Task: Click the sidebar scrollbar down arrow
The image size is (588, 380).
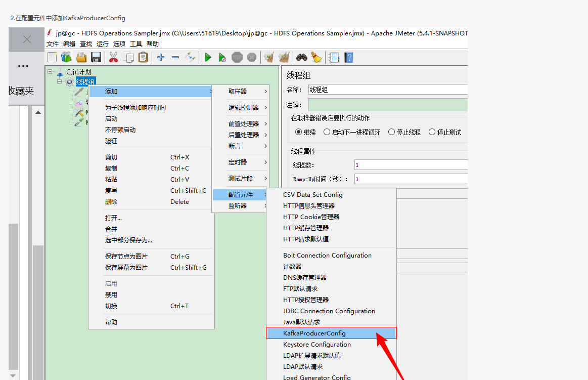Action: [x=13, y=375]
